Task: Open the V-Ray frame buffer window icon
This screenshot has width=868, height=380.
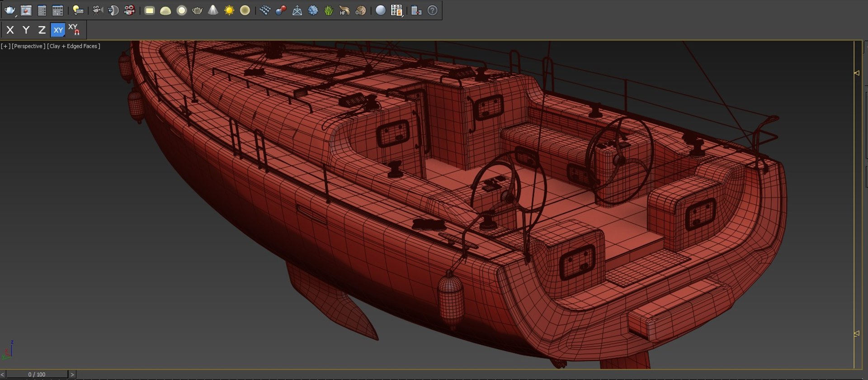Action: 26,10
